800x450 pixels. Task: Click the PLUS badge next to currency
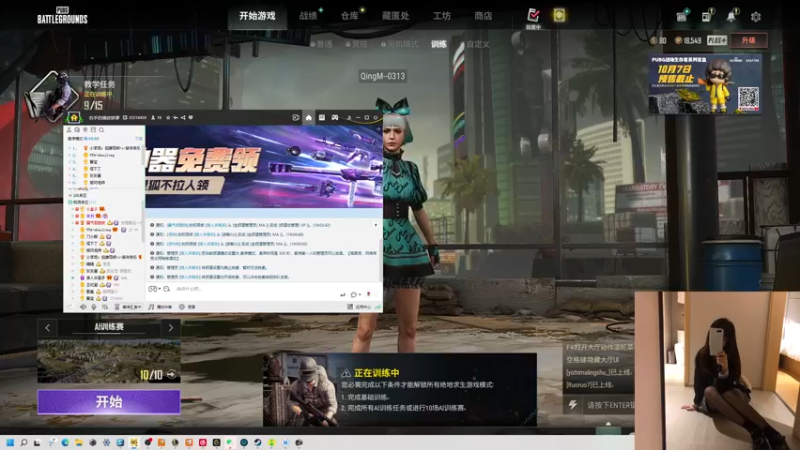(716, 40)
